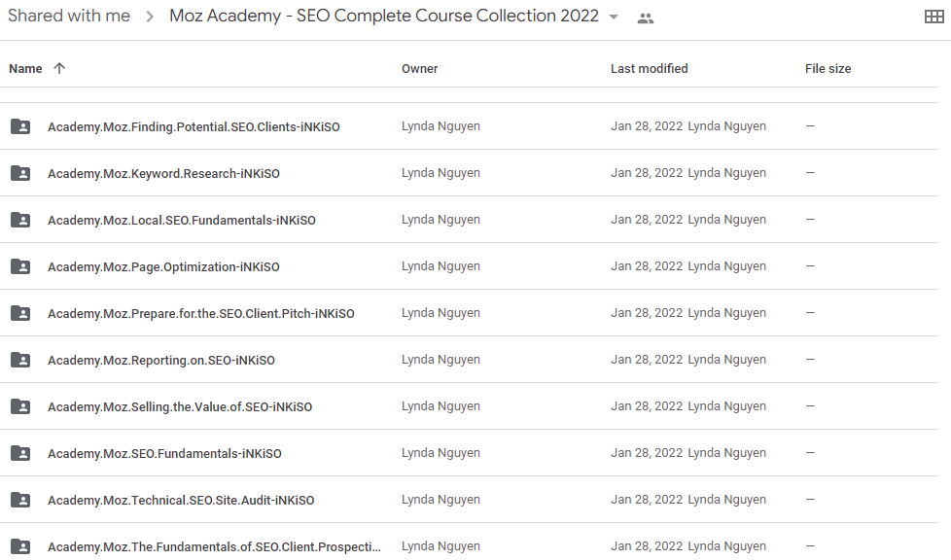This screenshot has height=560, width=951.
Task: Select Academy.Moz.Keyword.Research-iNKiSO folder name
Action: pos(163,173)
